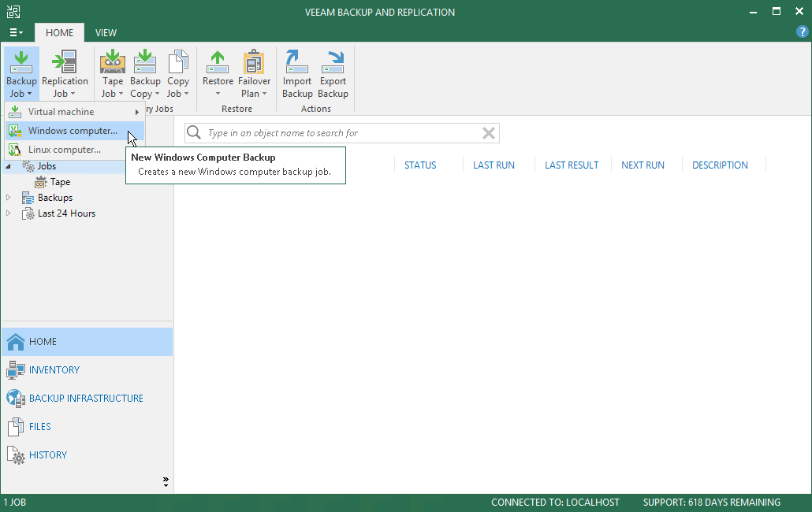Expand the Last 24 Hours node arrow
Screen dimensions: 812x512
pos(8,213)
